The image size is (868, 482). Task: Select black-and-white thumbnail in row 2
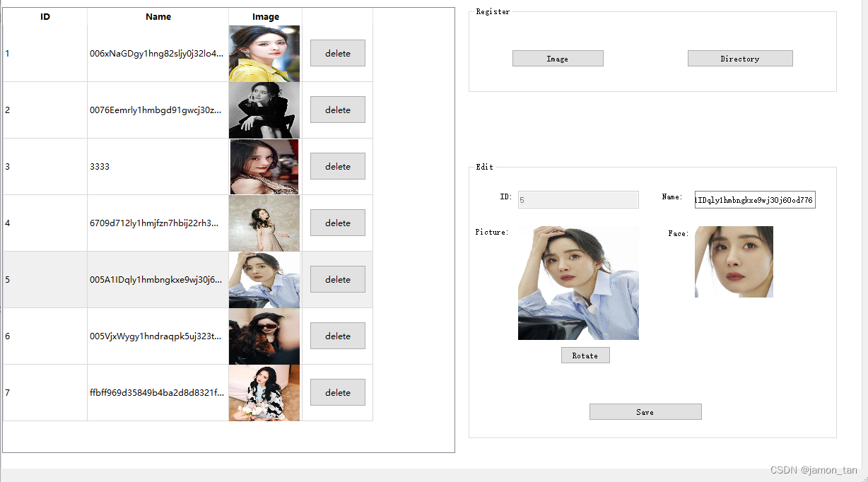point(264,110)
